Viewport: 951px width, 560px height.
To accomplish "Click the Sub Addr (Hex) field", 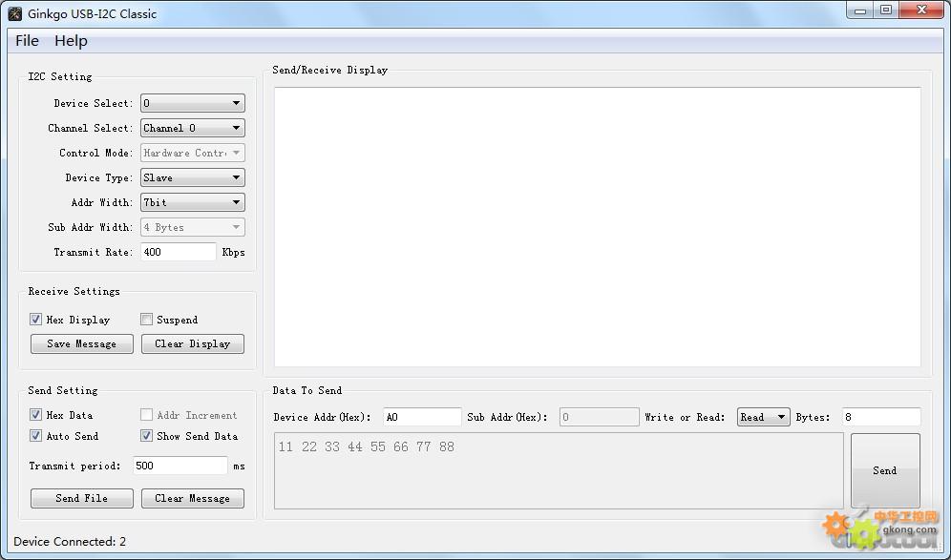I will tap(600, 417).
